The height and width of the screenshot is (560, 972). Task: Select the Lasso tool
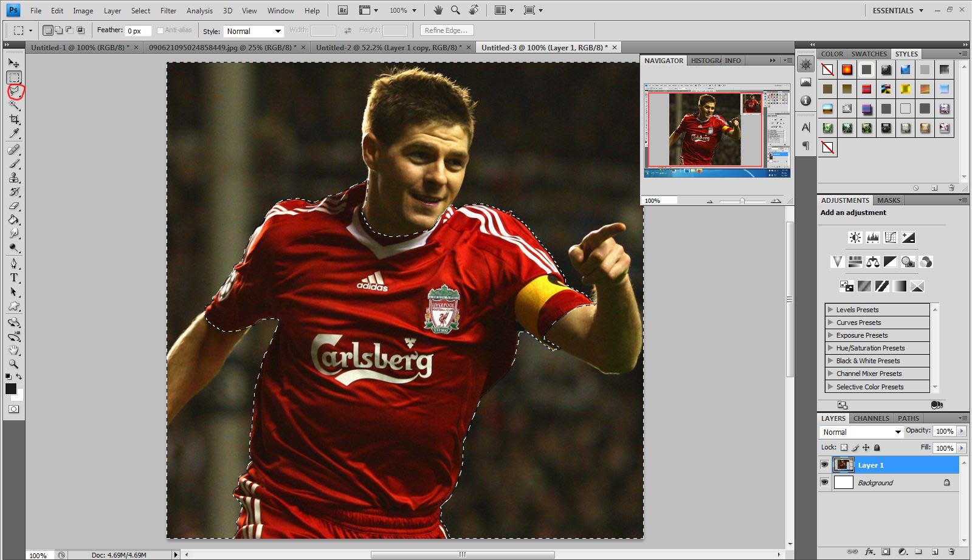click(x=14, y=91)
